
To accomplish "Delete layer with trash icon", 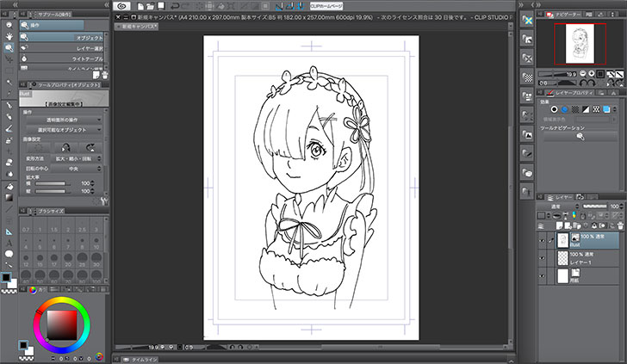I will (620, 225).
